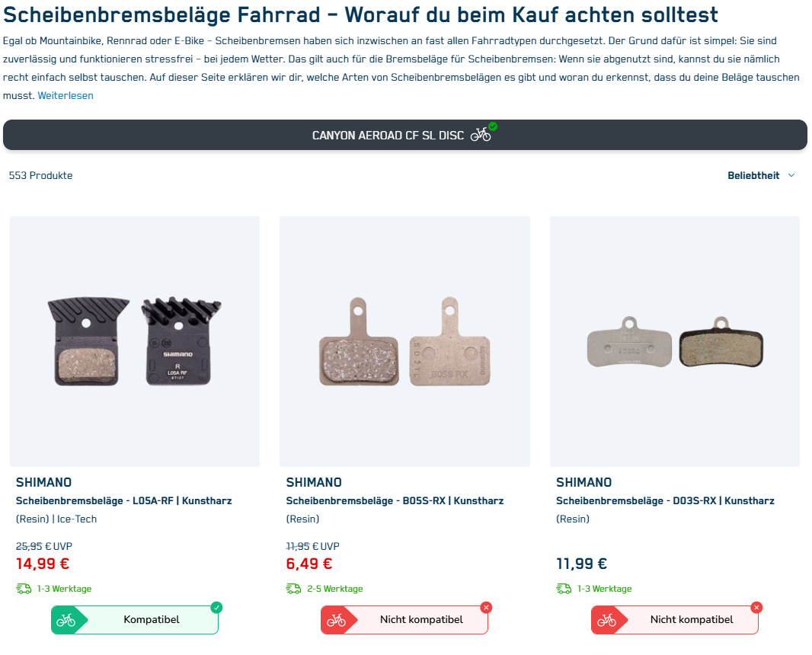
Task: Click red bike icon on D03S-RX compatibility badge
Action: (606, 620)
